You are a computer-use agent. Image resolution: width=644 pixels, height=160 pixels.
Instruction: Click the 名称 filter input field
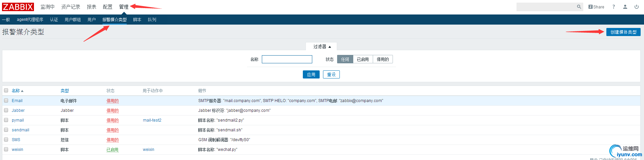click(287, 59)
